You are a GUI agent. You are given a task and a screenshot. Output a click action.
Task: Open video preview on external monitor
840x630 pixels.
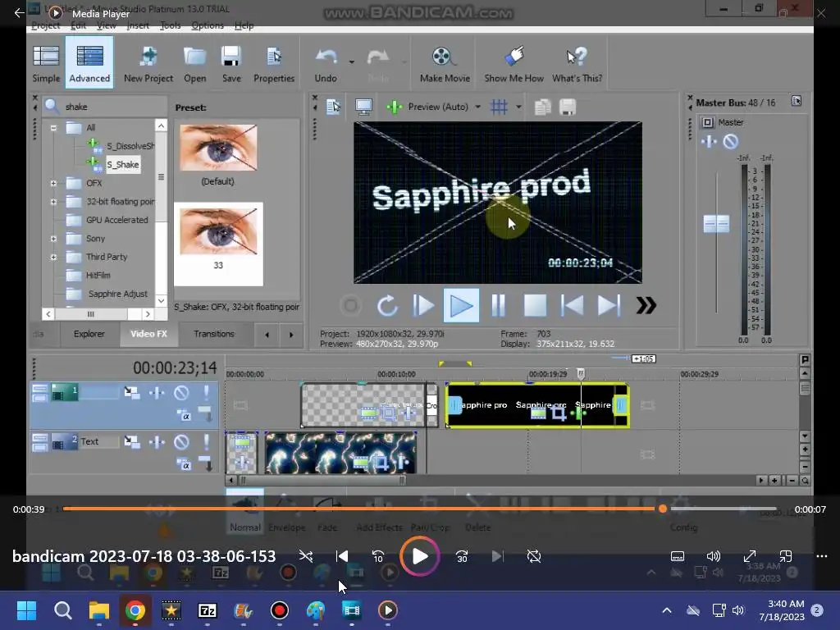click(363, 107)
